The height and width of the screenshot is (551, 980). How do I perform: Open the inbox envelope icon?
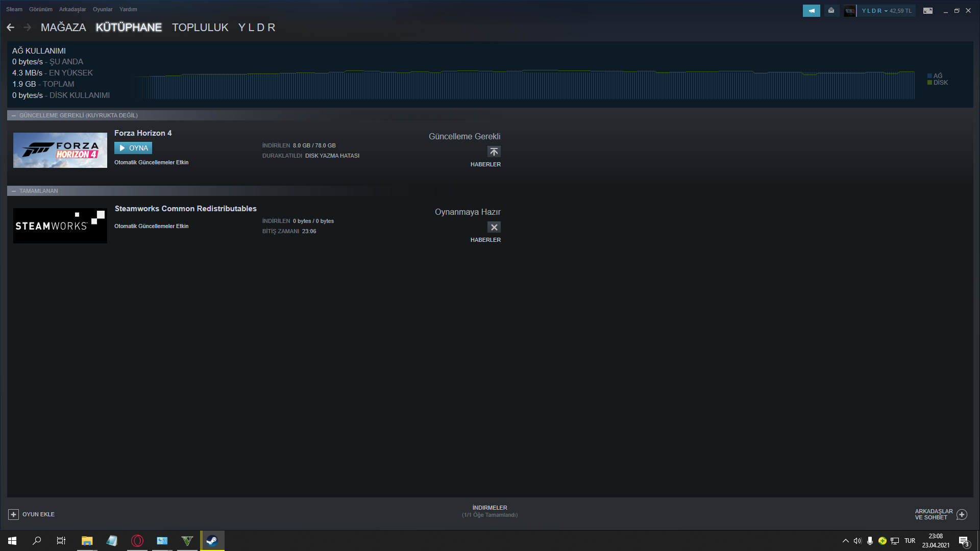[831, 11]
